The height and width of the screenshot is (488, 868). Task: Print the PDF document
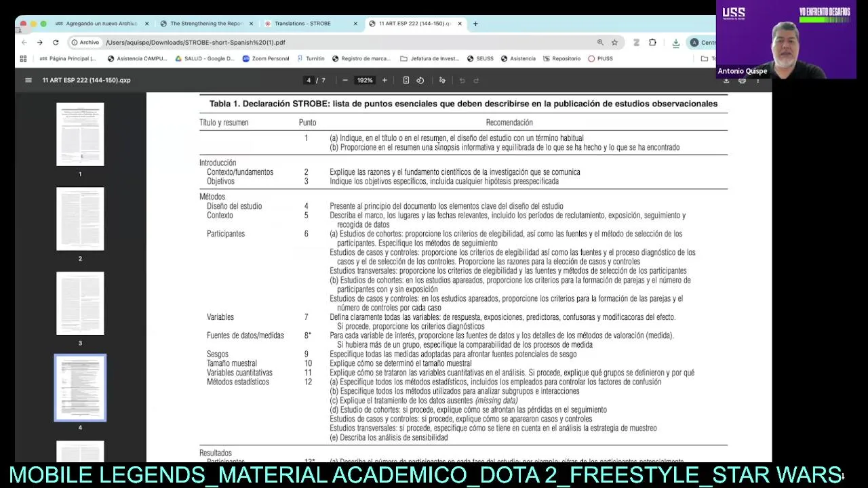tap(742, 80)
